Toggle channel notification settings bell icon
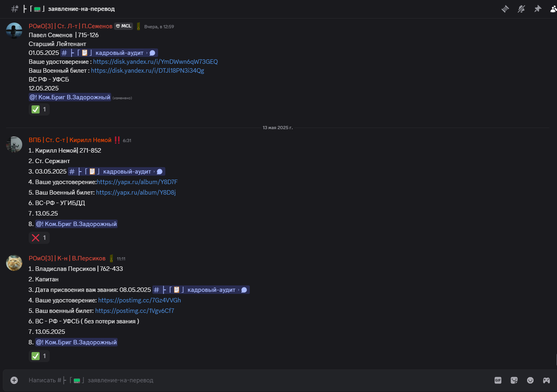This screenshot has width=557, height=392. tap(521, 9)
